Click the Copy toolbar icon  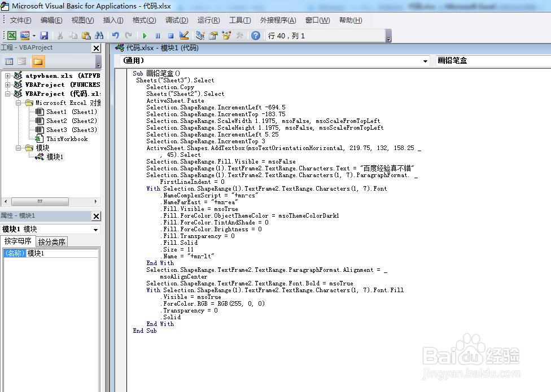(x=73, y=36)
